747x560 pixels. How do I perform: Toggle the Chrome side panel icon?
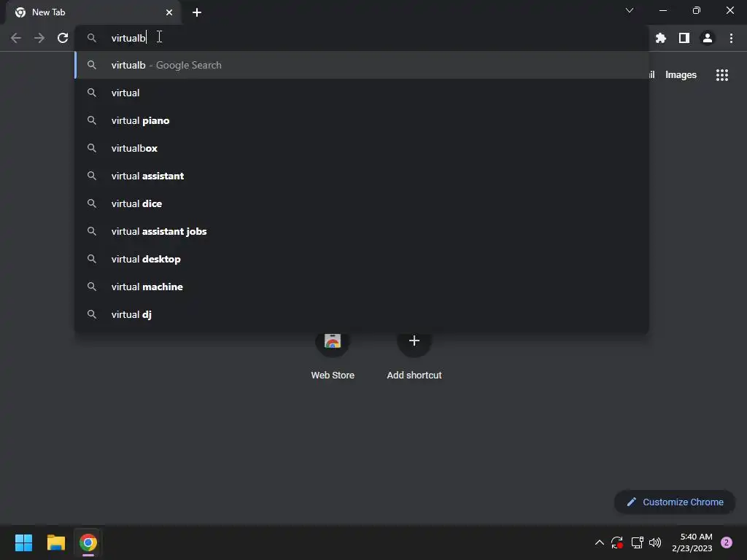[684, 38]
